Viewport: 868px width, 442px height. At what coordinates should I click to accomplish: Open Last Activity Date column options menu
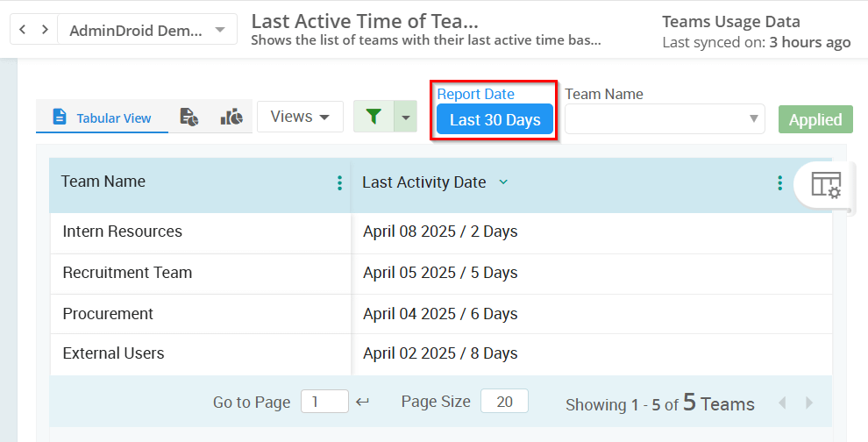[x=779, y=182]
